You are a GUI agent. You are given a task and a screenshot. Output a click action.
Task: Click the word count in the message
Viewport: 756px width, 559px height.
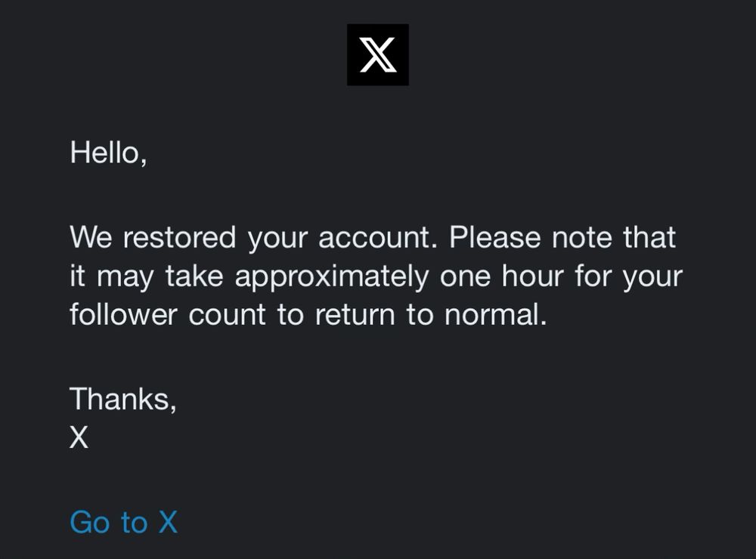point(227,315)
